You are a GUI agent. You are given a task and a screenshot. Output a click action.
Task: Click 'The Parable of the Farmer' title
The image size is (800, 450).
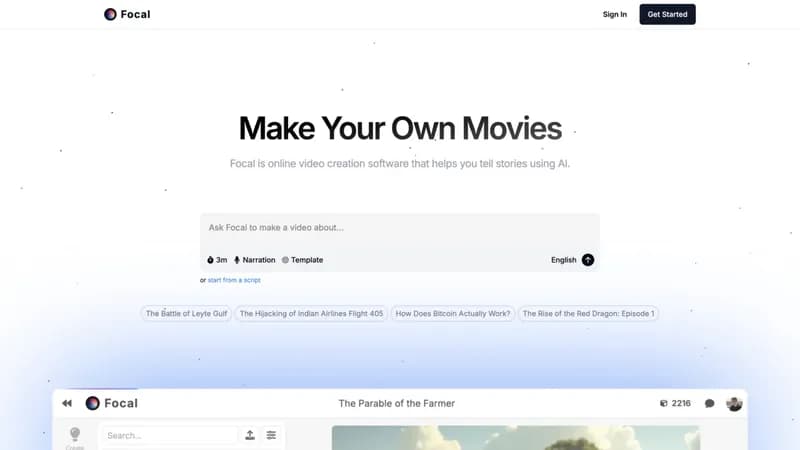[396, 403]
